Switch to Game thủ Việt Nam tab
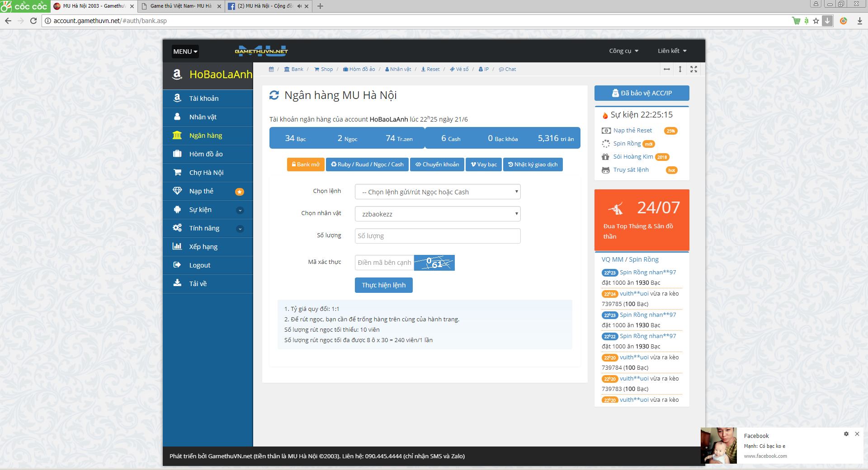The image size is (868, 470). click(x=181, y=6)
